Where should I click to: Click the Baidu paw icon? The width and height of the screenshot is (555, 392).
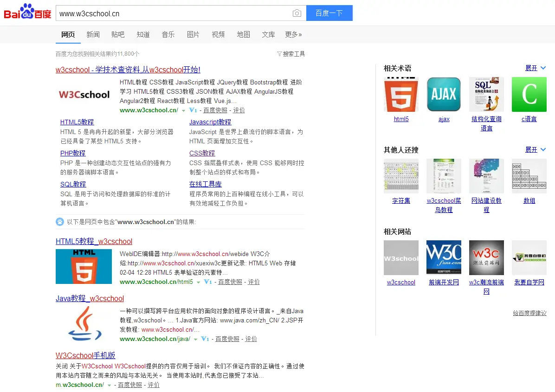(60, 222)
